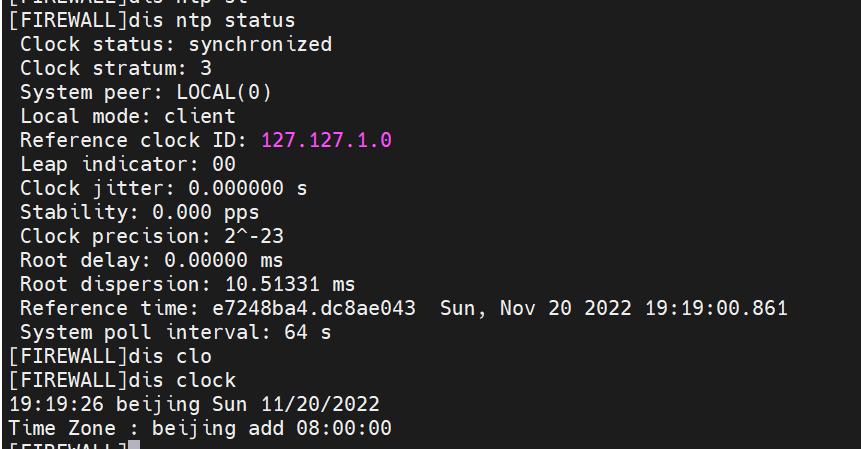Click the '19:19:26 beijing Sun 11/20/2022' output
Image resolution: width=861 pixels, height=449 pixels.
click(x=194, y=404)
